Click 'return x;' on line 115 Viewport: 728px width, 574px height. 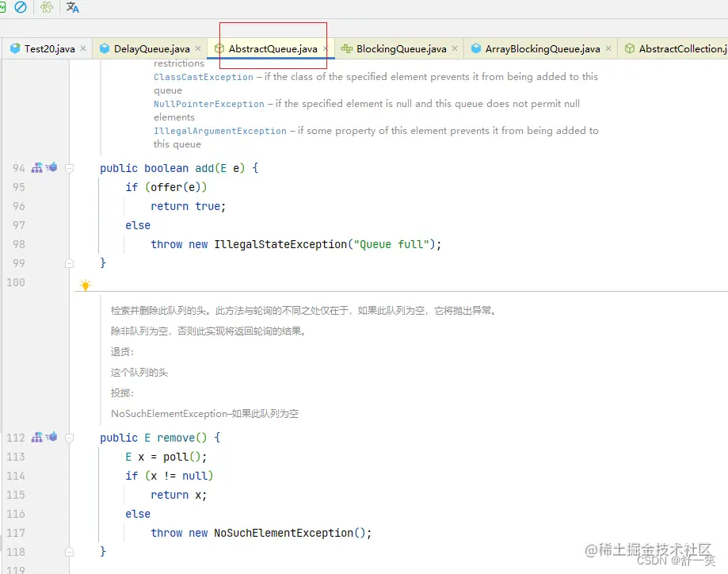[179, 495]
